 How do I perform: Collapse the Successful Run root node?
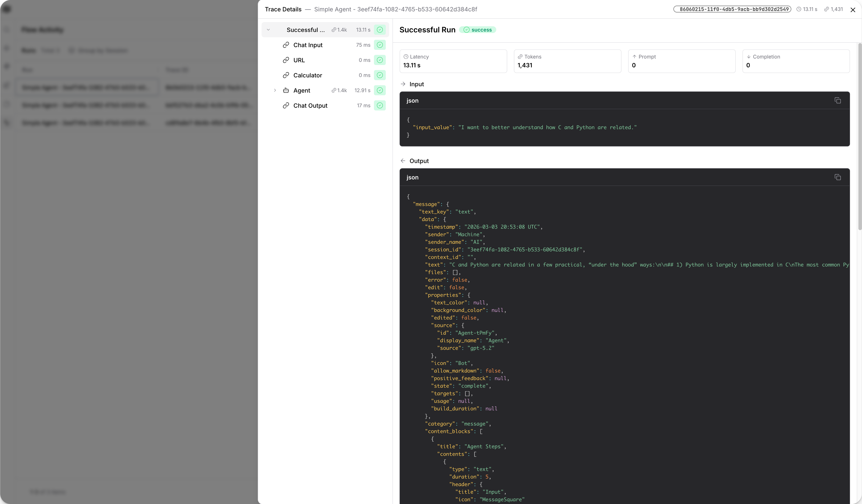click(x=268, y=30)
